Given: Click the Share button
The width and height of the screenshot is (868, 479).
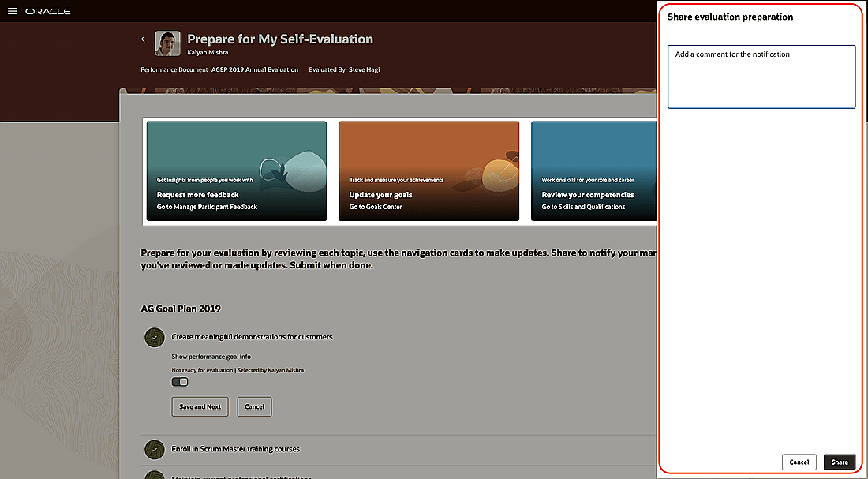Looking at the screenshot, I should tap(840, 462).
